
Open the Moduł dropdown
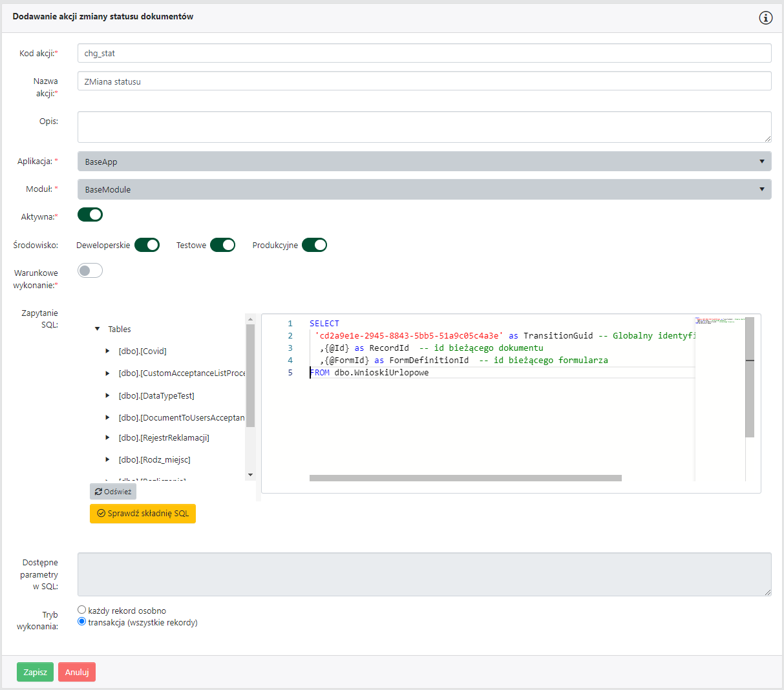(x=424, y=189)
